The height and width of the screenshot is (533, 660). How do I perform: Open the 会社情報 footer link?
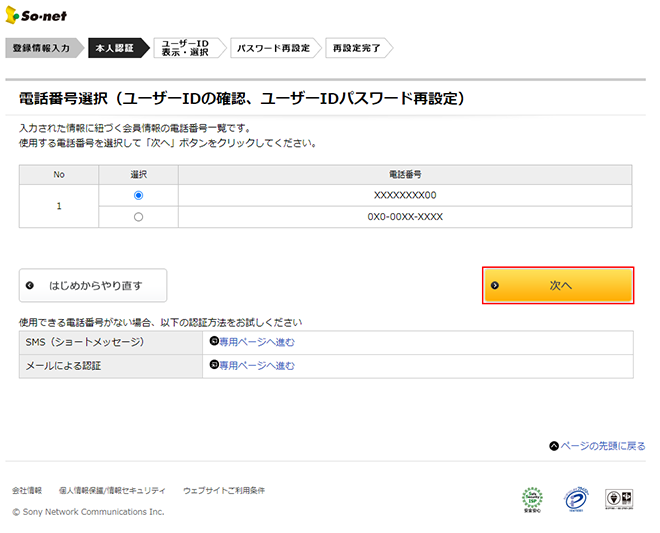click(27, 491)
